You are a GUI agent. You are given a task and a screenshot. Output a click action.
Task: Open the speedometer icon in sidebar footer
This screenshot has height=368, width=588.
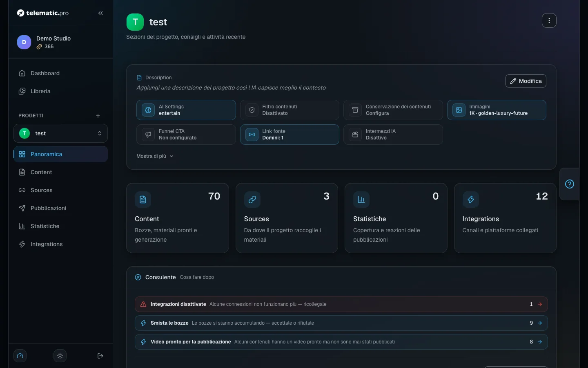pyautogui.click(x=20, y=356)
